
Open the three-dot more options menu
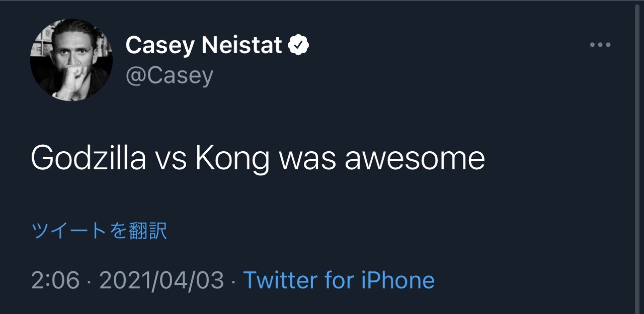600,45
